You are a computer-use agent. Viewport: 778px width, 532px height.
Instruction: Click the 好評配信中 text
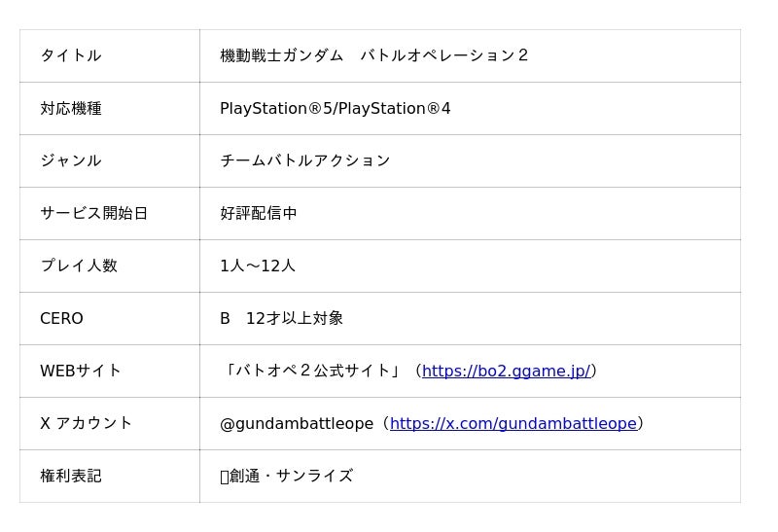point(259,213)
